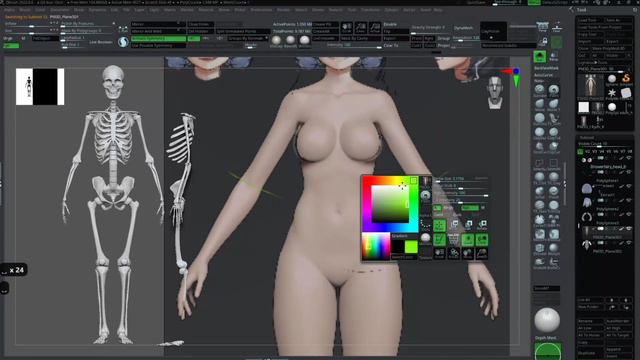Click the camera view head indicator

(495, 92)
